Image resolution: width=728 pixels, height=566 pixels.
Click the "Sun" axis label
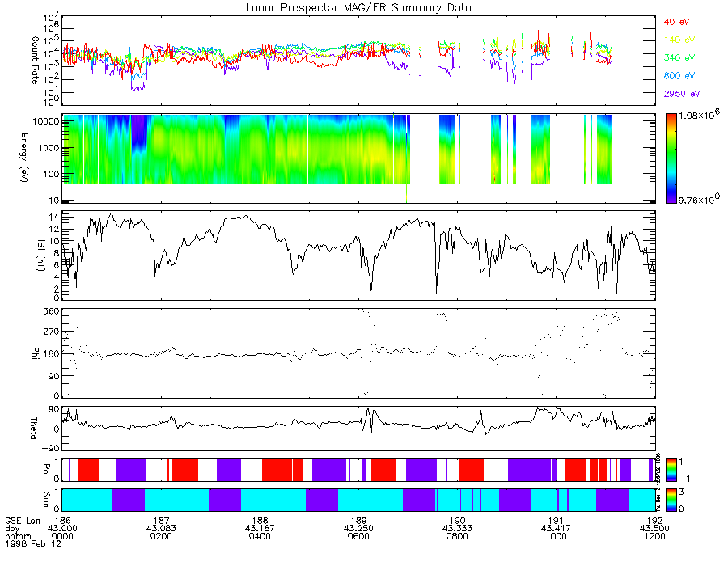pyautogui.click(x=45, y=500)
